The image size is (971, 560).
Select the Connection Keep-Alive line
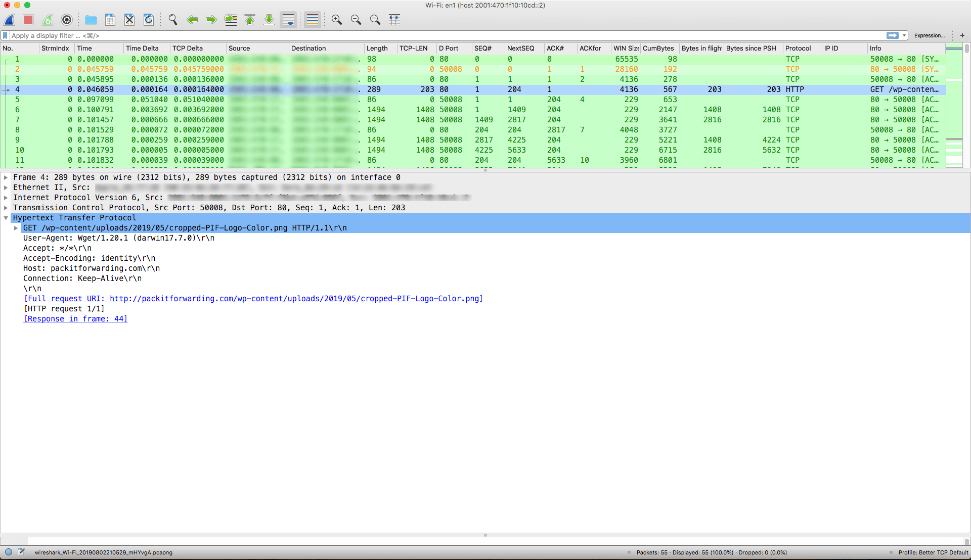(x=82, y=278)
